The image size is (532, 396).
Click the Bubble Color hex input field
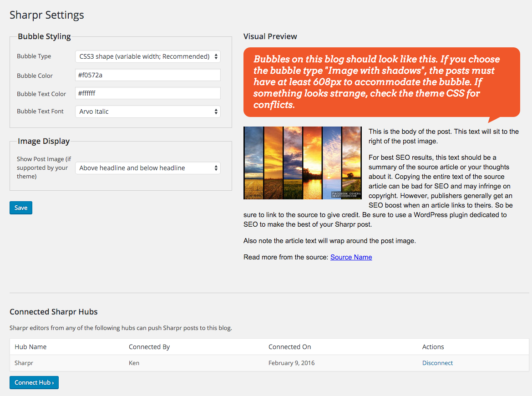pyautogui.click(x=147, y=75)
